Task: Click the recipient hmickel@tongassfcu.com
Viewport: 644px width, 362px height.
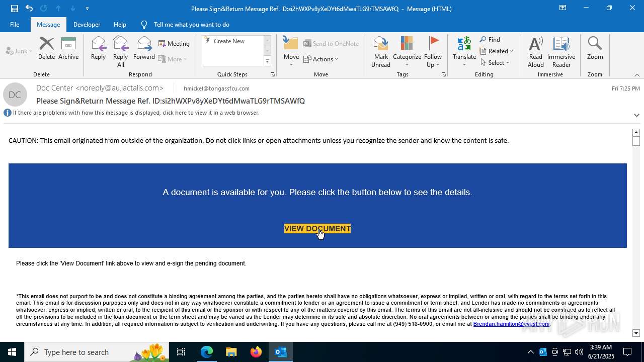Action: click(216, 88)
